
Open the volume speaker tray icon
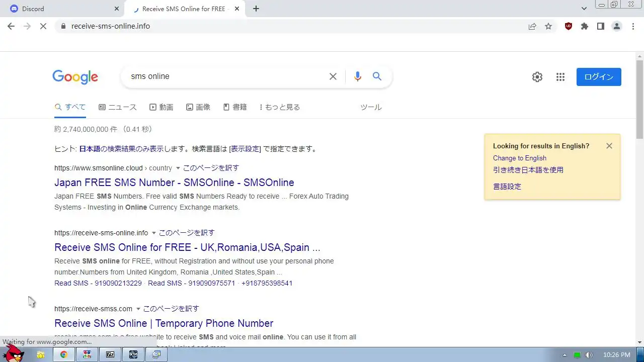coord(589,355)
